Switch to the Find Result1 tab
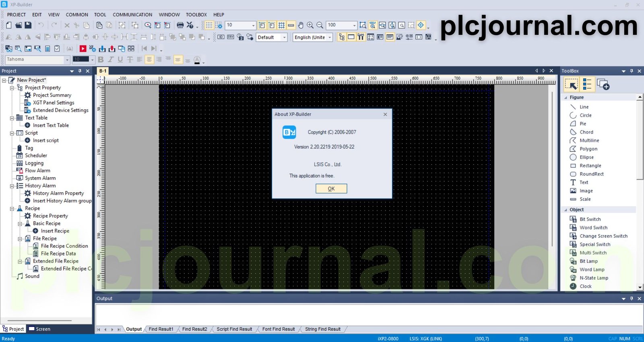Image resolution: width=644 pixels, height=342 pixels. click(161, 329)
